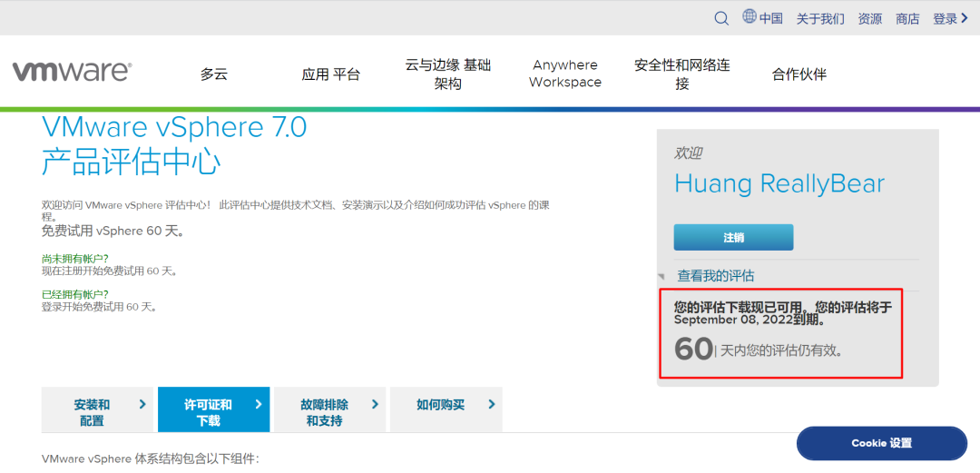The width and height of the screenshot is (980, 473).
Task: Click the chevron on 安装和配置 tab
Action: (142, 404)
